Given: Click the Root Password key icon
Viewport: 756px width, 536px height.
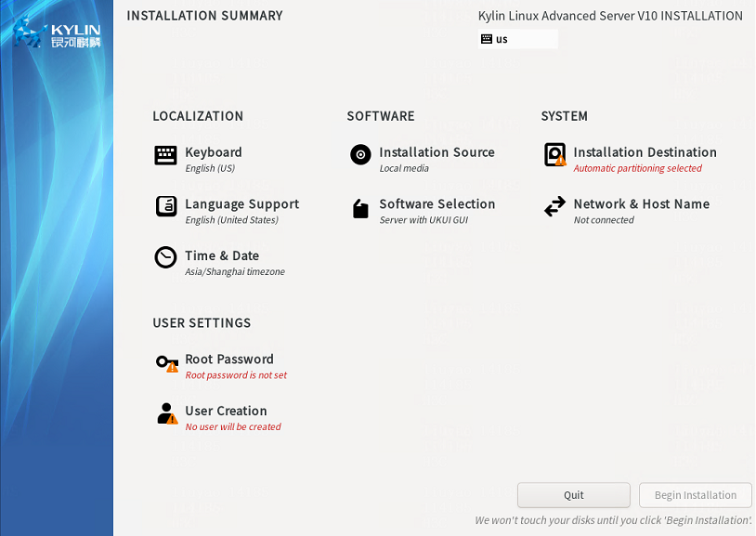Looking at the screenshot, I should 167,363.
